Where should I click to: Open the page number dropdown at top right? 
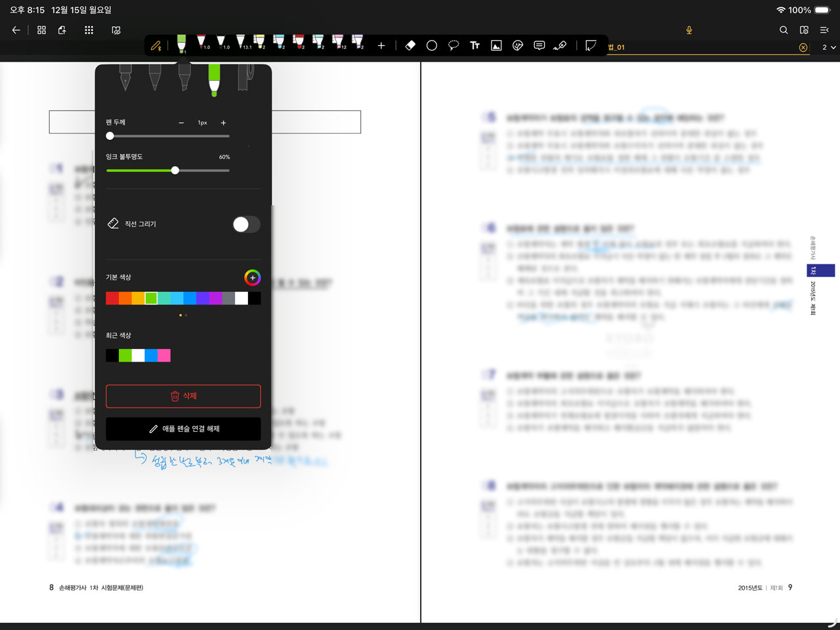pos(828,47)
